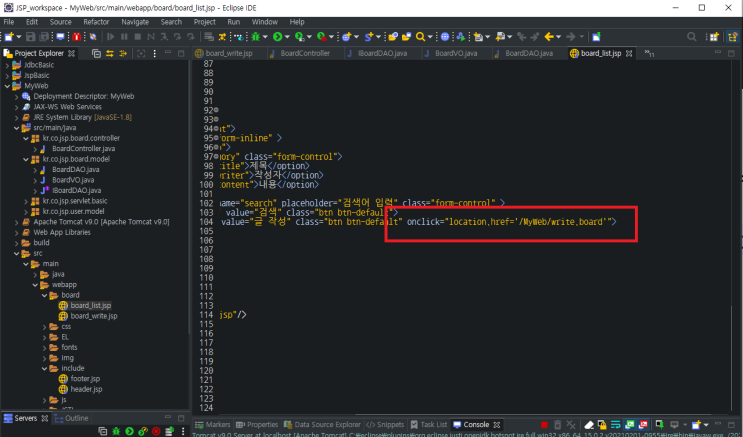The width and height of the screenshot is (743, 437).
Task: Click the Open Type toolbar icon
Action: 393,36
